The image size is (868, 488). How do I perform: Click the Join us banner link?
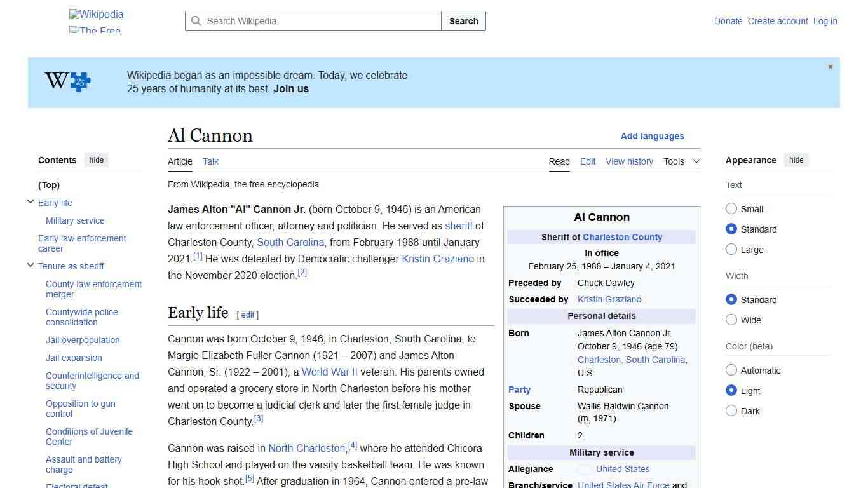(290, 88)
